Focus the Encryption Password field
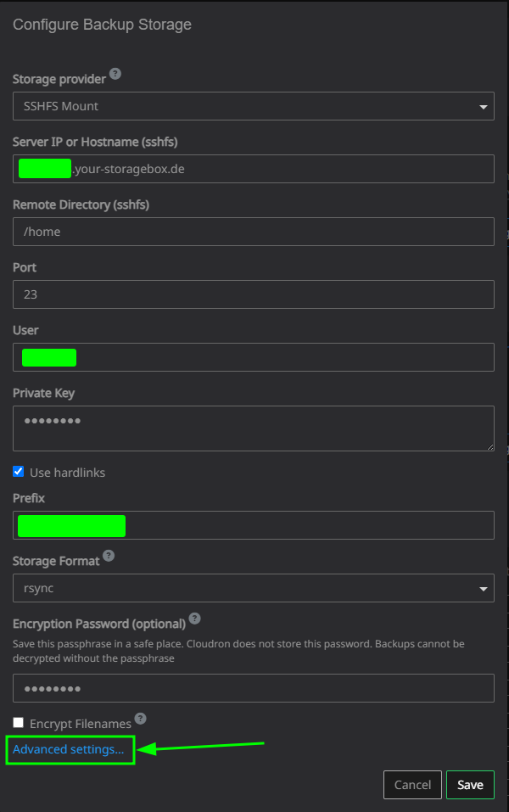 coord(253,688)
